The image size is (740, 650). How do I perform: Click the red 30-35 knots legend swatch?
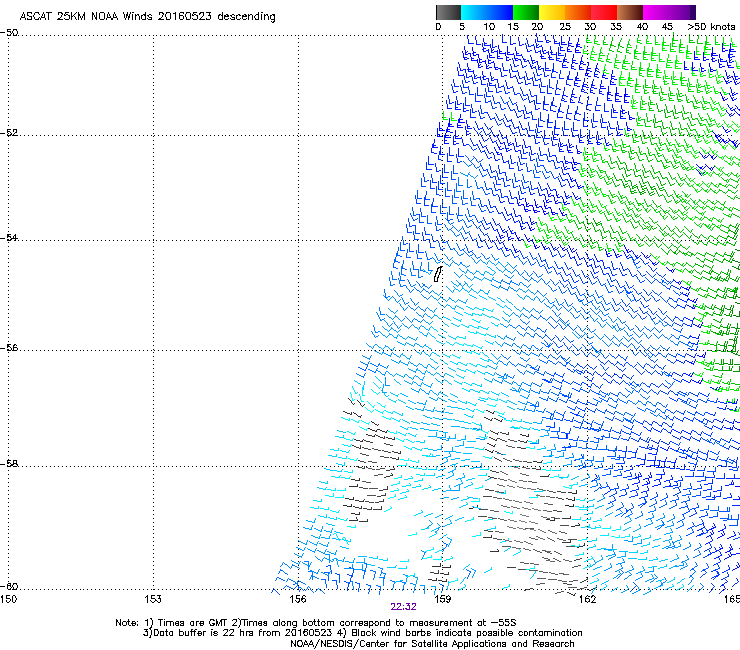coord(604,12)
